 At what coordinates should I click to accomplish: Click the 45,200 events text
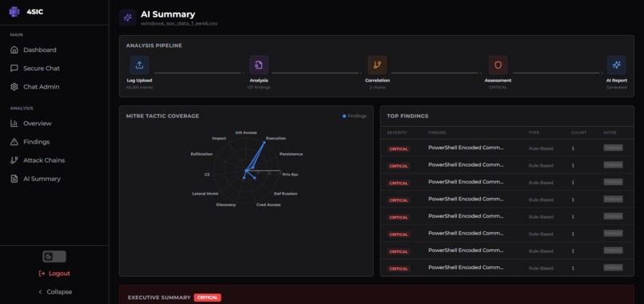tap(139, 88)
